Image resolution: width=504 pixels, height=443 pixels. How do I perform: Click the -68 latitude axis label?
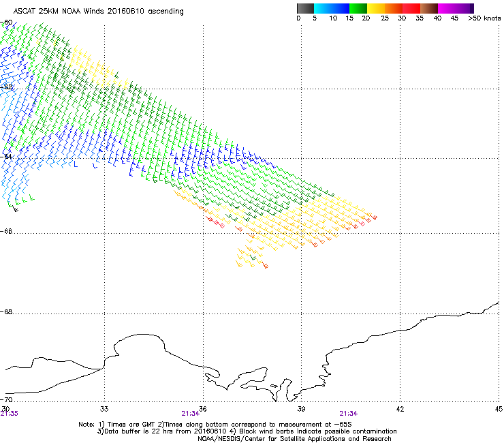tap(6, 311)
